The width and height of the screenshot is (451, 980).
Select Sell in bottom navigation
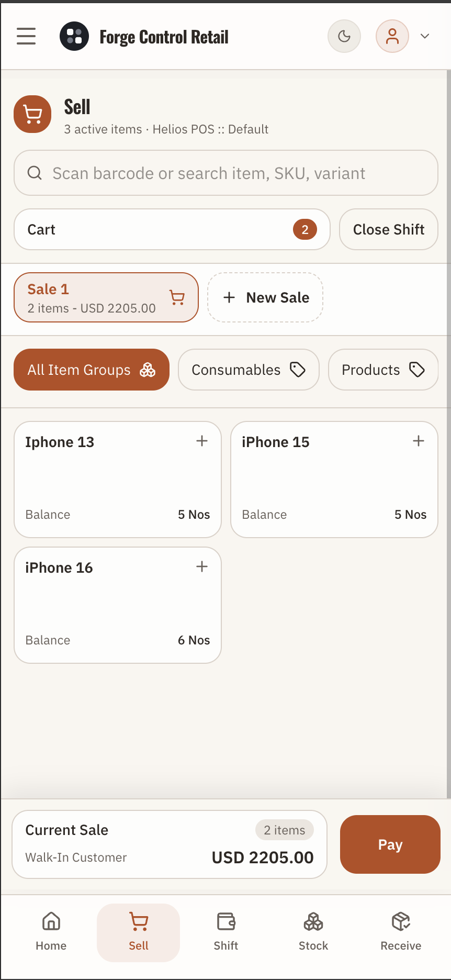[x=139, y=932]
